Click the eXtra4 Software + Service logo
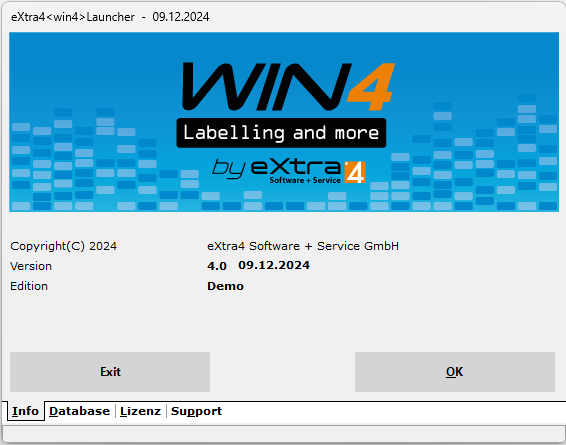This screenshot has height=445, width=566. tap(289, 170)
